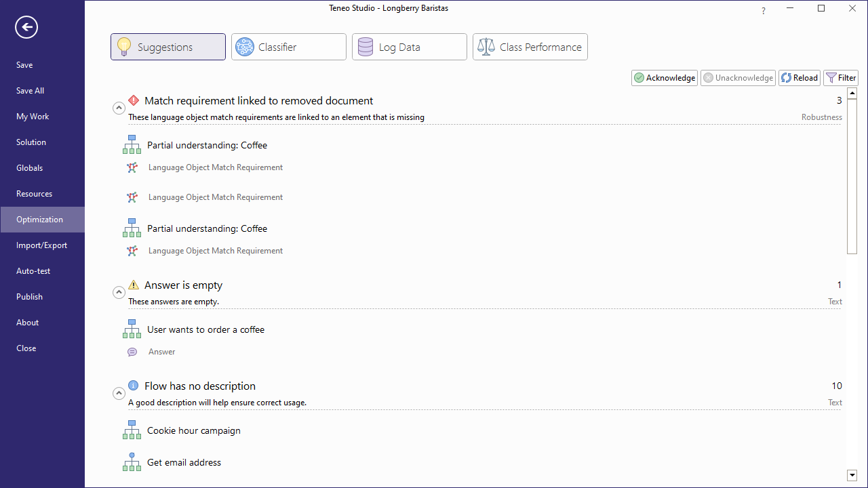The height and width of the screenshot is (488, 868).
Task: Click the blue info circle icon
Action: tap(134, 386)
